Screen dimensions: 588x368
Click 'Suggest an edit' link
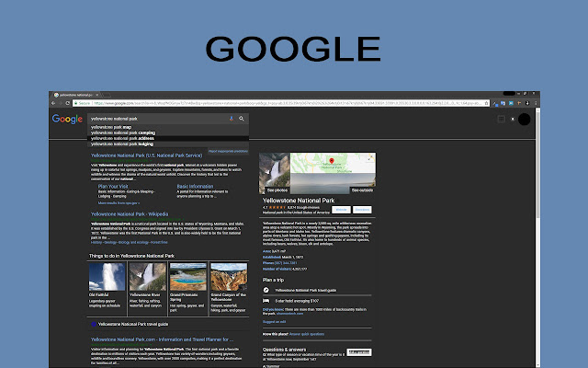pos(274,322)
